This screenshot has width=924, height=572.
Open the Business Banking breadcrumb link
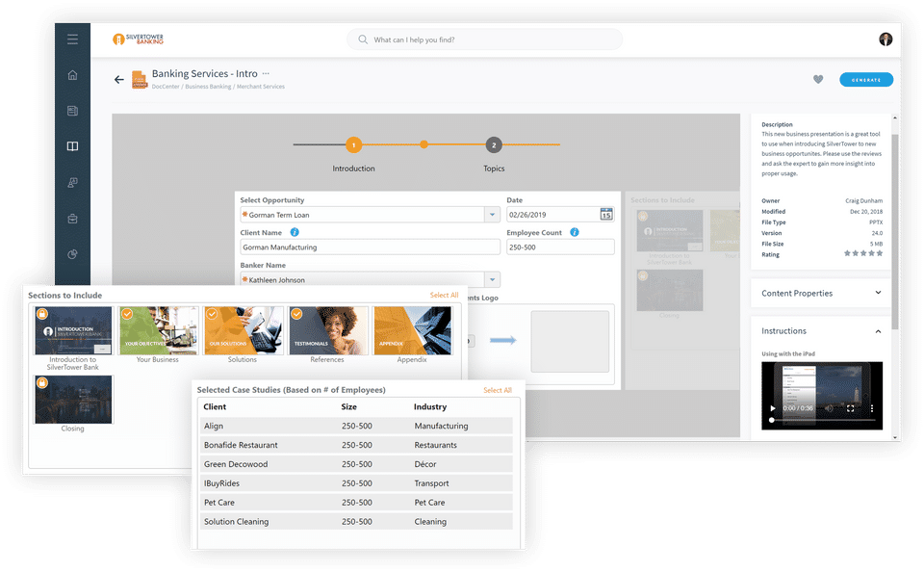tap(208, 87)
